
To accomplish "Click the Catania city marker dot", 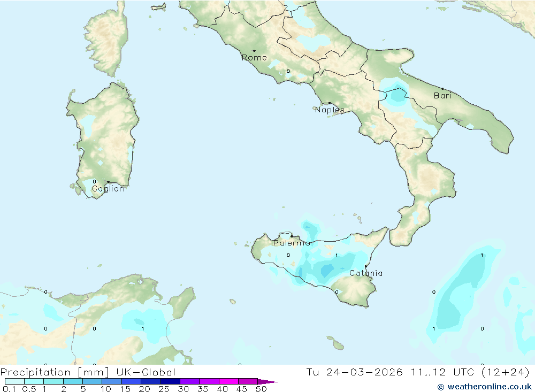I will click(x=366, y=266).
